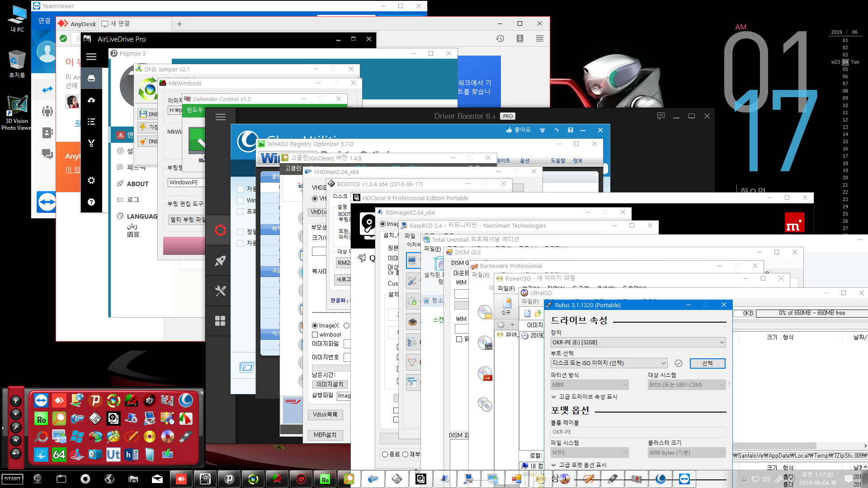Open the Driver Booster hamburger menu
The height and width of the screenshot is (488, 868).
pyautogui.click(x=221, y=117)
